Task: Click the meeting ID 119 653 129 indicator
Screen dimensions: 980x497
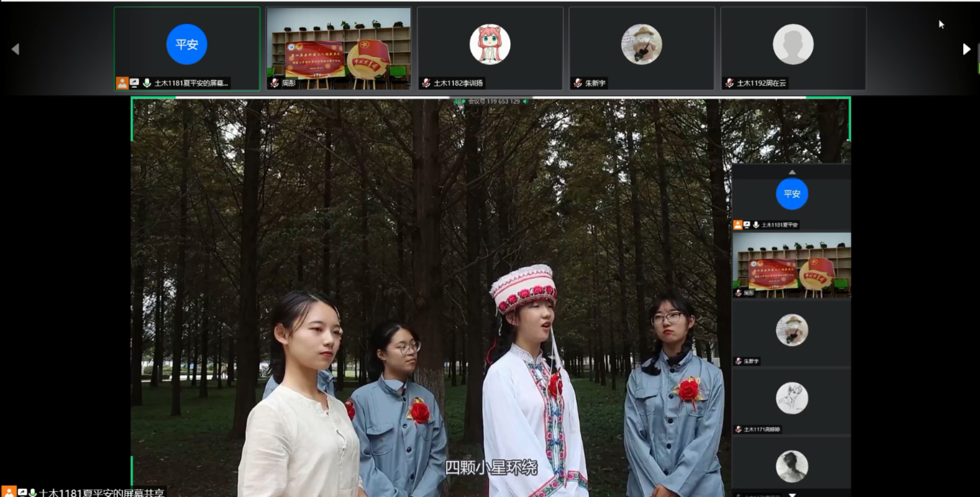Action: click(x=493, y=101)
